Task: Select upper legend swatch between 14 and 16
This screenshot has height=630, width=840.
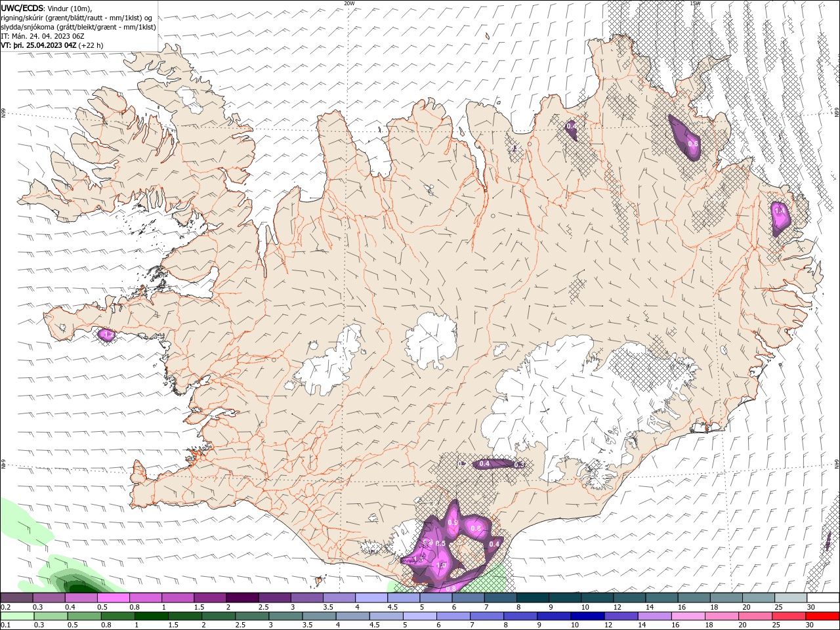Action: [x=661, y=597]
